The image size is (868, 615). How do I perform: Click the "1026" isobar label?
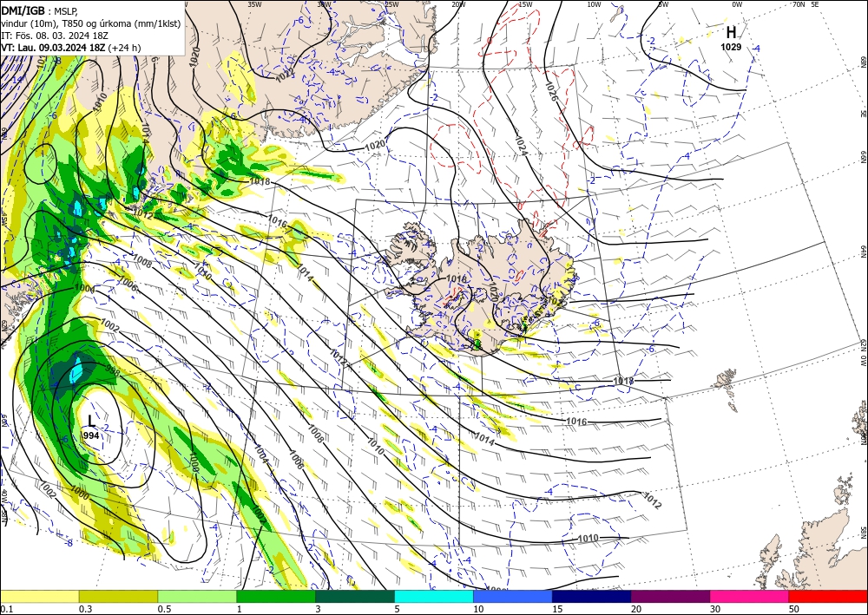pos(551,91)
